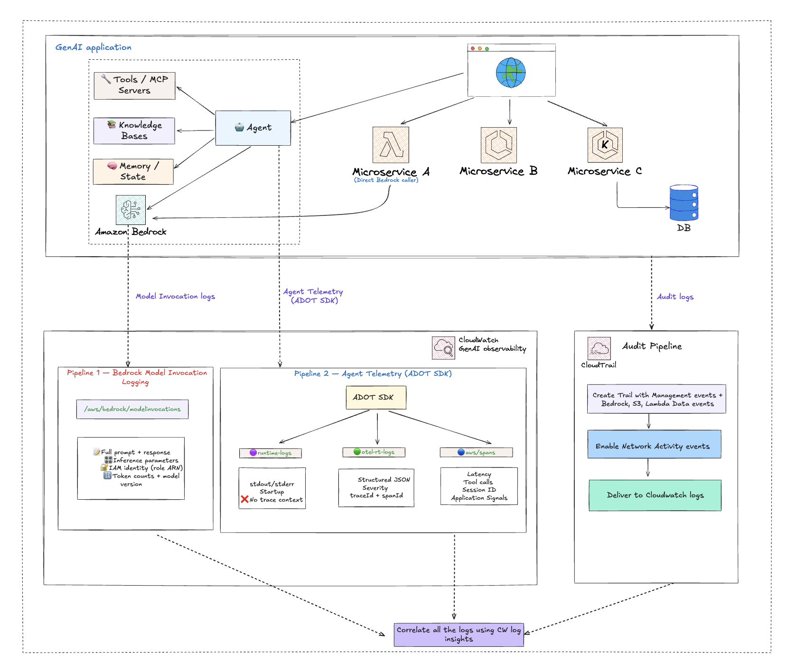Select the Tools / MCP Servers box
Image resolution: width=787 pixels, height=672 pixels.
[x=134, y=85]
